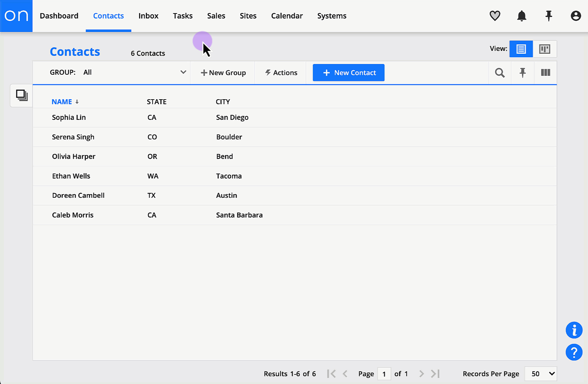Click the New Contact button
This screenshot has height=384, width=588.
click(348, 73)
